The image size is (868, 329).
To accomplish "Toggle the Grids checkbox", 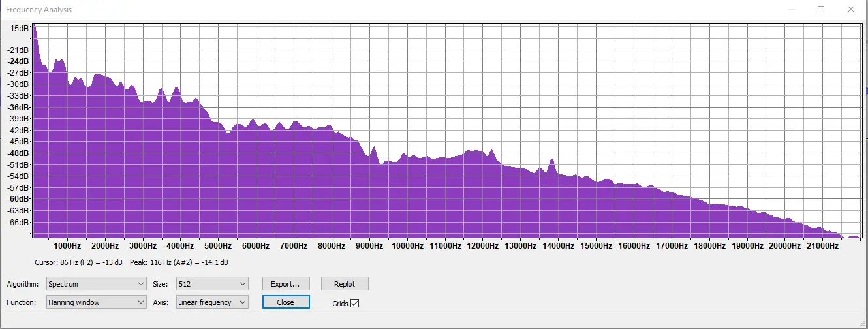I will click(x=354, y=303).
